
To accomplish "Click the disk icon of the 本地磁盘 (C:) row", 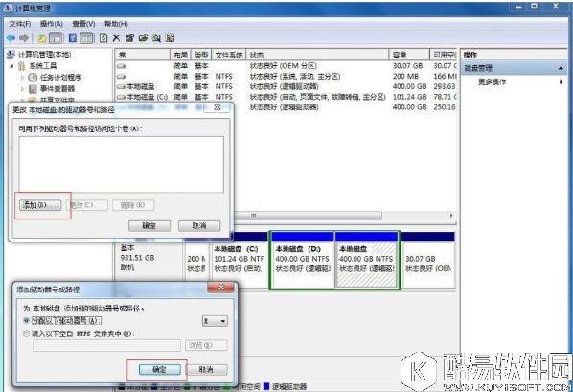I will click(x=122, y=97).
